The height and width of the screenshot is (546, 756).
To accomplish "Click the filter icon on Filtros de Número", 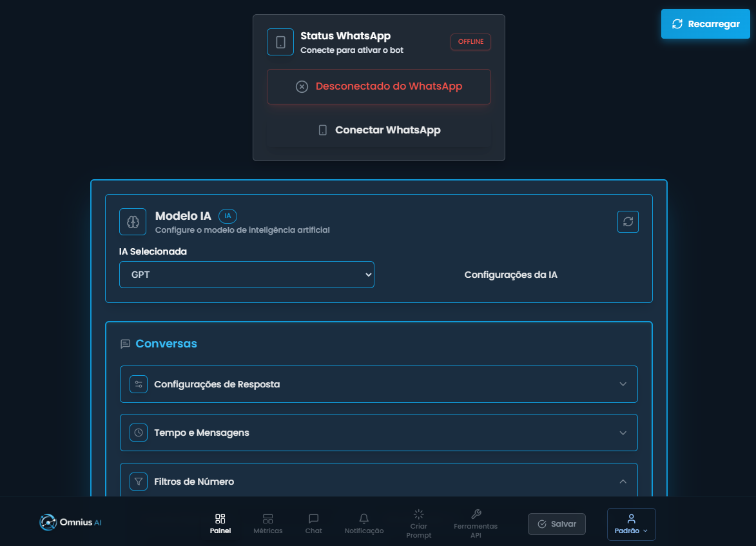I will point(138,481).
